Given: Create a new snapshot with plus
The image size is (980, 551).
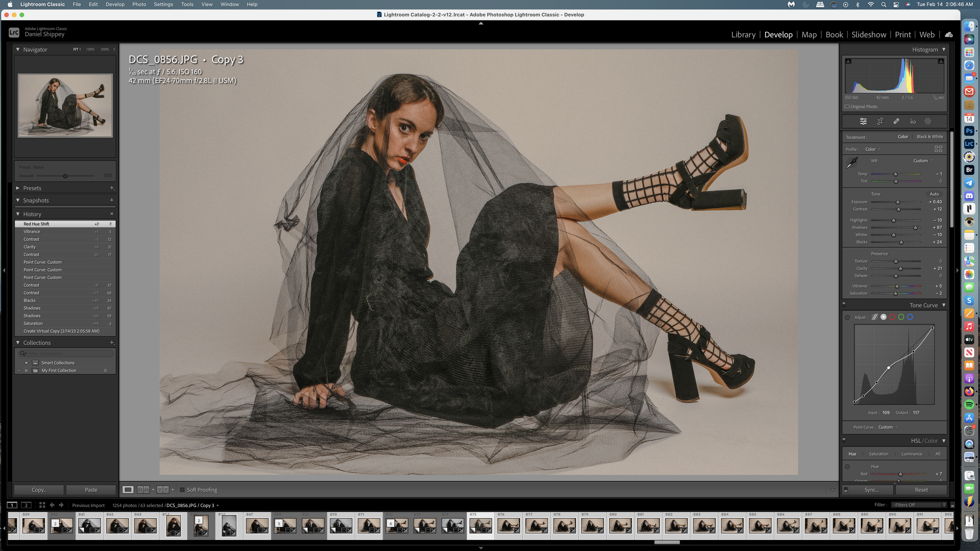Looking at the screenshot, I should tap(112, 200).
